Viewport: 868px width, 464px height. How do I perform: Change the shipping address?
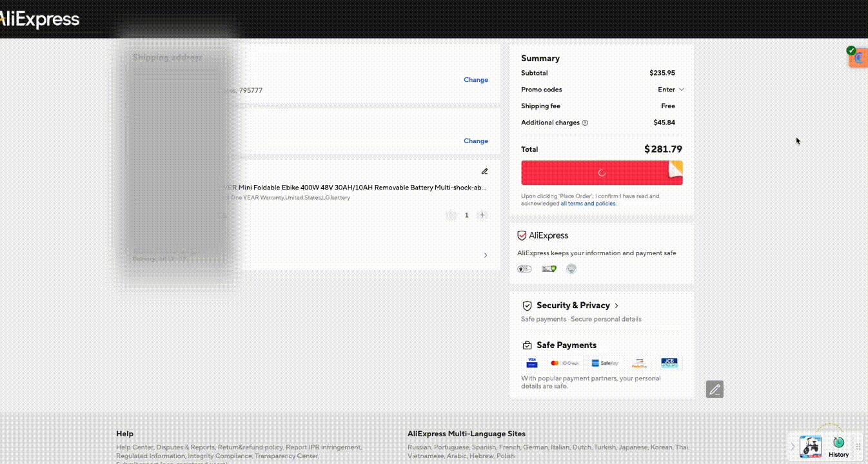[476, 80]
